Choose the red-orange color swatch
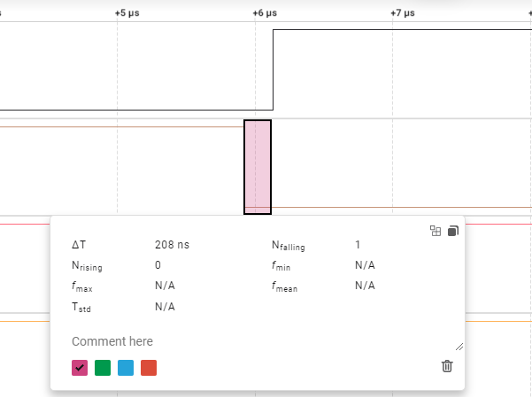 tap(149, 368)
